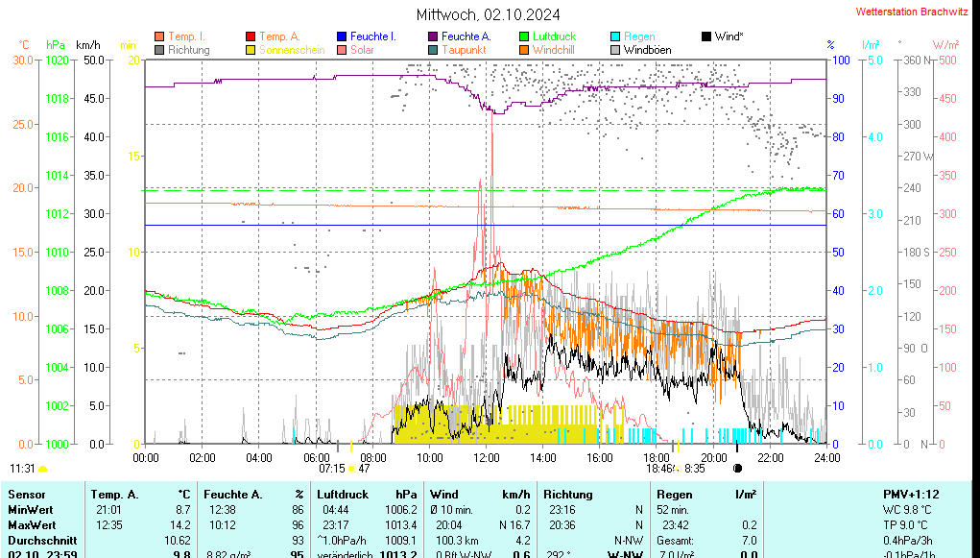Click the Luftdruck column header in table
Image resolution: width=980 pixels, height=558 pixels.
coord(340,495)
